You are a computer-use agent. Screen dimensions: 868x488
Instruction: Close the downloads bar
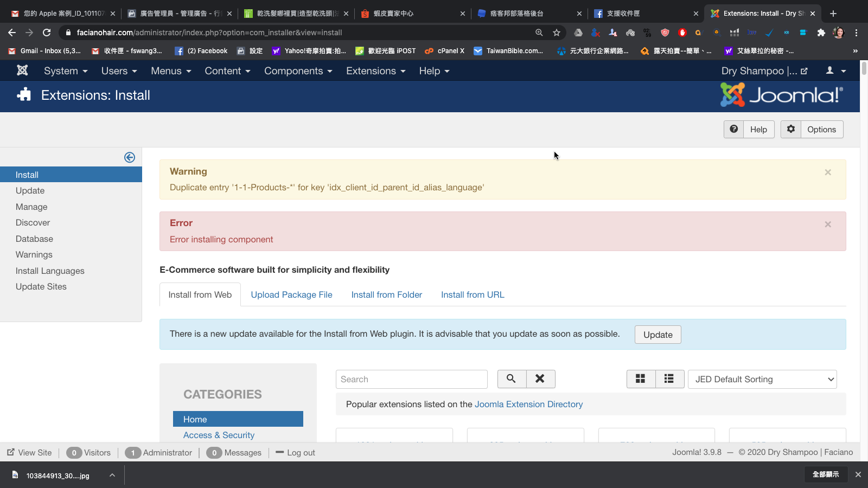click(858, 474)
